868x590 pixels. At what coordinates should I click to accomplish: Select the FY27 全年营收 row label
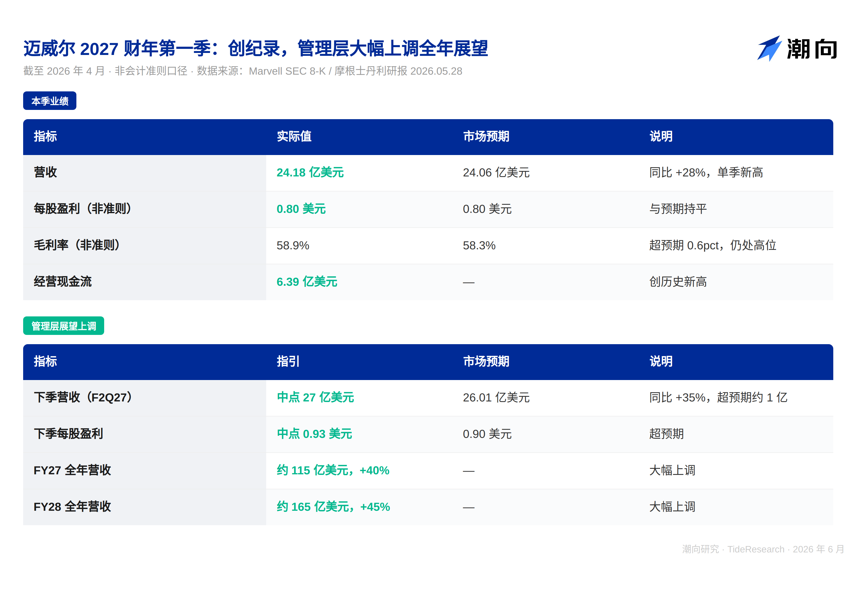click(72, 470)
